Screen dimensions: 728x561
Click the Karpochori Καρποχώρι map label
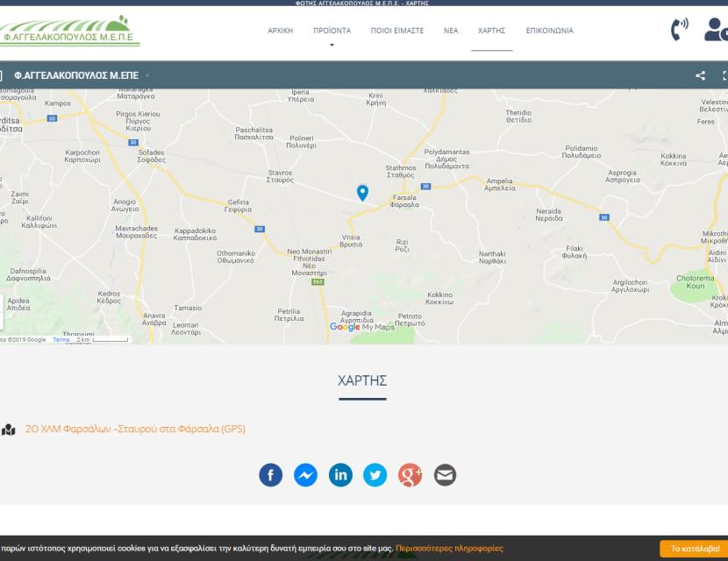[x=82, y=156]
